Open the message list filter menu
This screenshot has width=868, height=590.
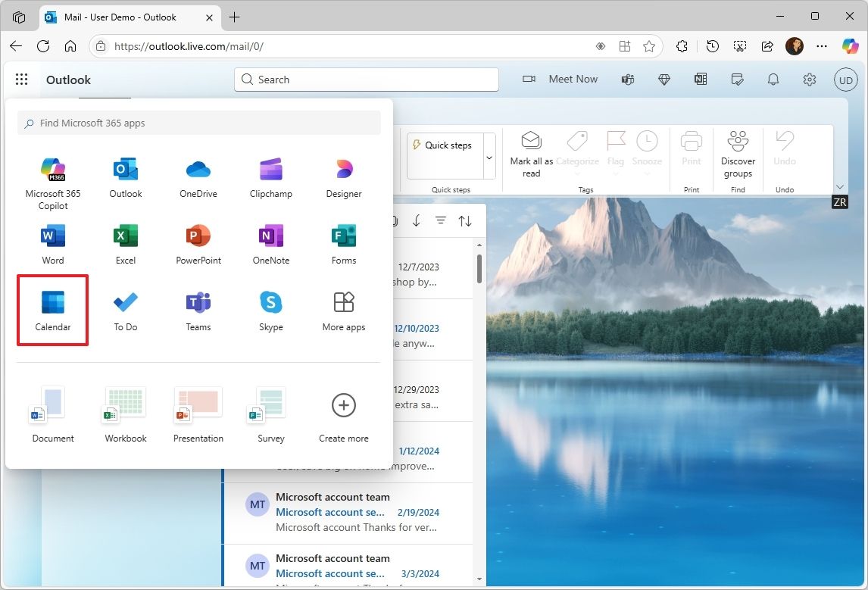click(x=441, y=220)
